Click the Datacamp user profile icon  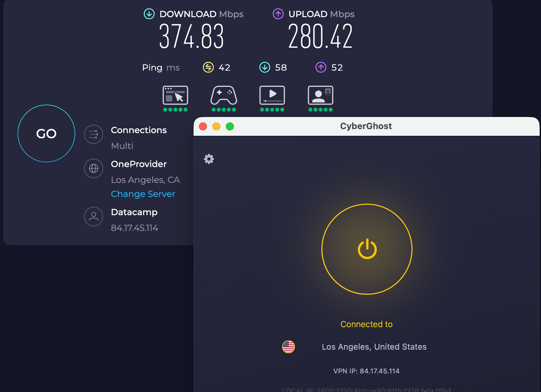click(93, 217)
